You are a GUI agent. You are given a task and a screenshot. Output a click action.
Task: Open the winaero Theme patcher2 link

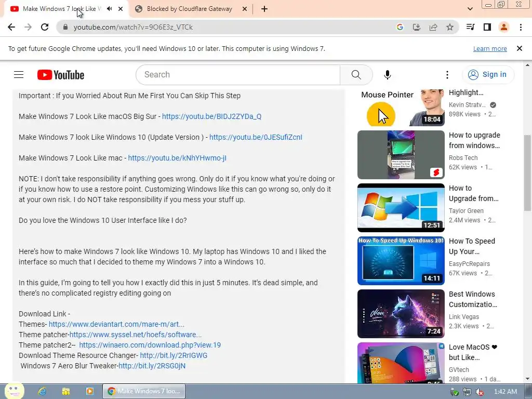point(150,345)
